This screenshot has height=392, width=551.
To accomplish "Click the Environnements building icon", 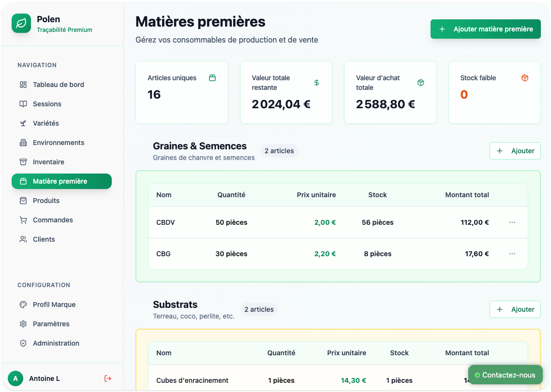I will 23,143.
